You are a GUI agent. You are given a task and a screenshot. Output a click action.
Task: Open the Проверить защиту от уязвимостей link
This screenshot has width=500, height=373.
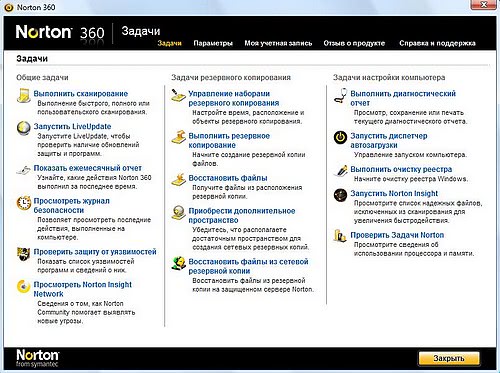tap(95, 252)
